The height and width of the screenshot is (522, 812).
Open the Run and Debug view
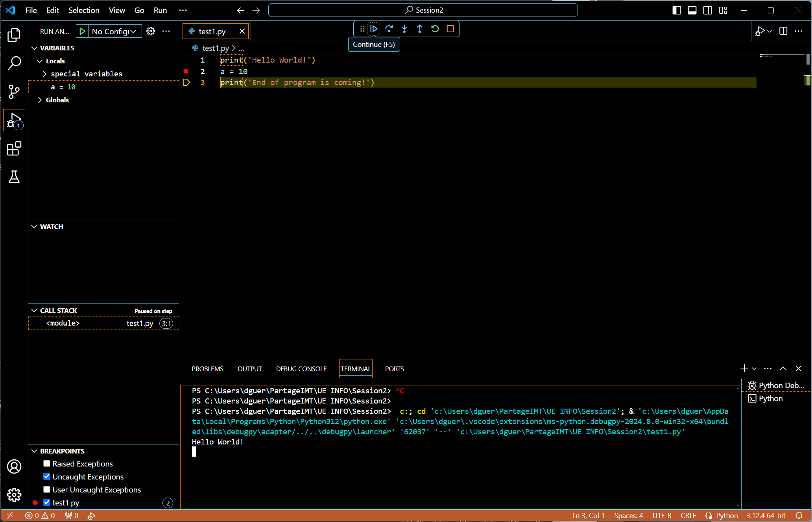click(x=14, y=120)
